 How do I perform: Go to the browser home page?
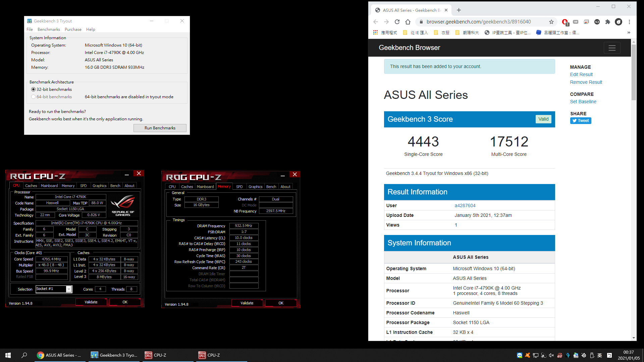click(x=408, y=22)
